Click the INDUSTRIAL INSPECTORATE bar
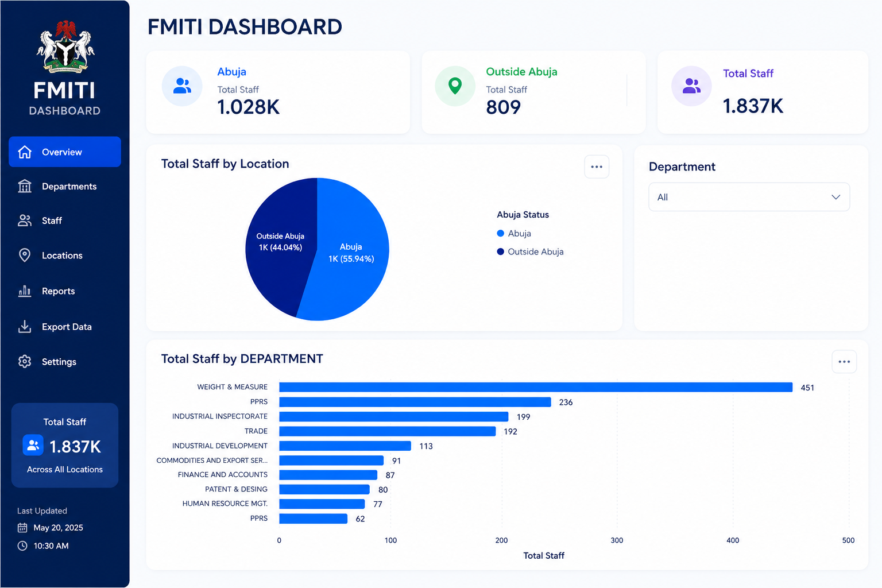The width and height of the screenshot is (882, 588). coord(394,416)
